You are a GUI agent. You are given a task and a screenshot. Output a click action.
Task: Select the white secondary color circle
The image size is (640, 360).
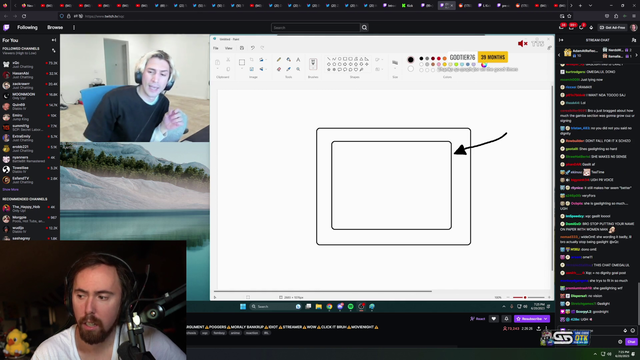point(411,69)
